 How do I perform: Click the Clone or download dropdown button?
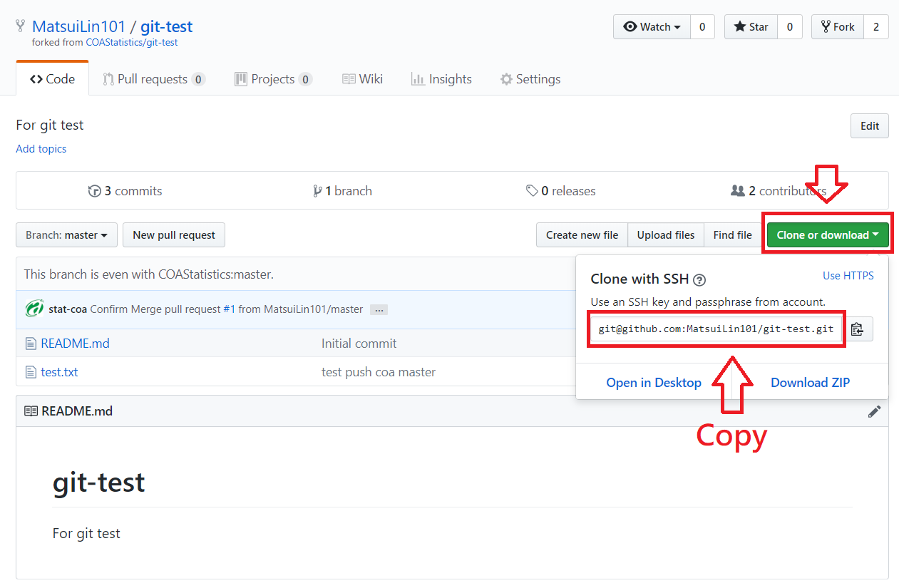(x=828, y=235)
